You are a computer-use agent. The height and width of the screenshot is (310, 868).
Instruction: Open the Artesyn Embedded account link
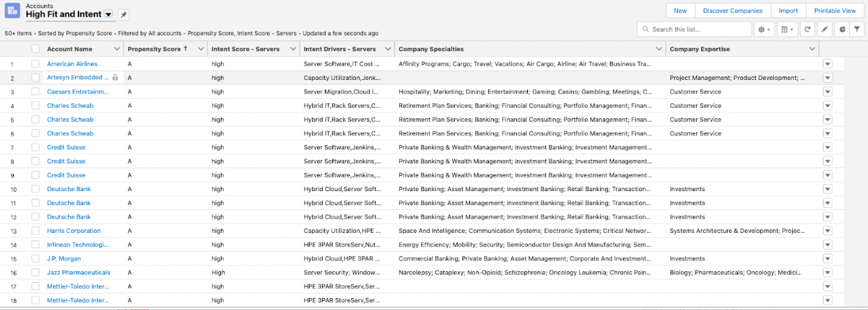click(78, 78)
